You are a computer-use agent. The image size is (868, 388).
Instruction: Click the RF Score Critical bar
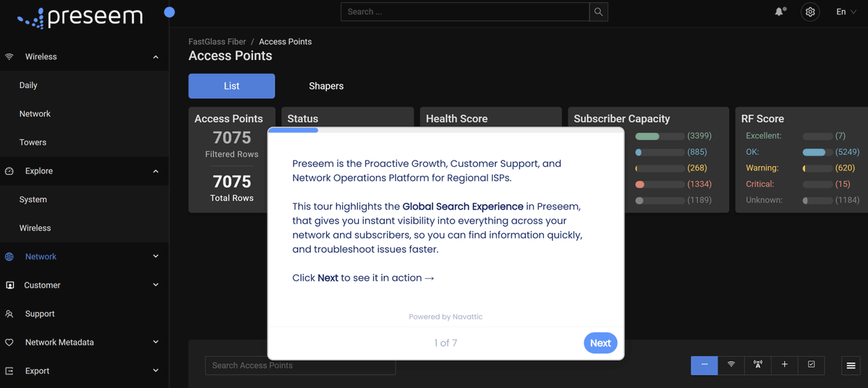click(x=817, y=184)
